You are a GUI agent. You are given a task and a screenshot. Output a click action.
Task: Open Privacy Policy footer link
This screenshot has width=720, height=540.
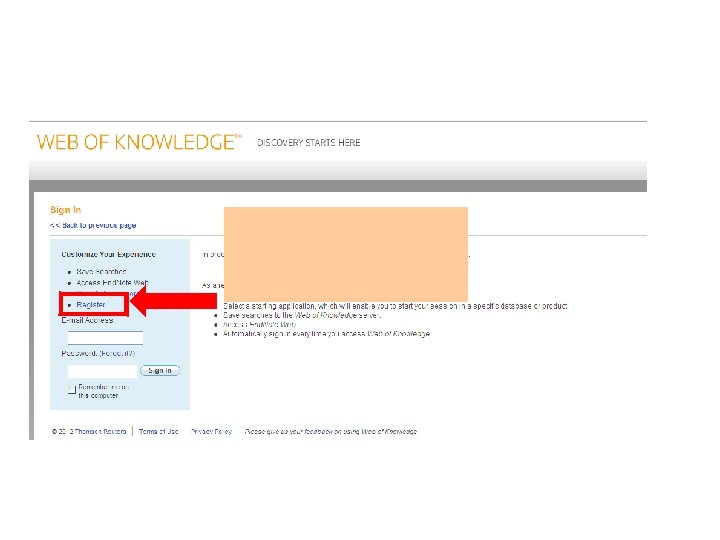click(x=212, y=432)
